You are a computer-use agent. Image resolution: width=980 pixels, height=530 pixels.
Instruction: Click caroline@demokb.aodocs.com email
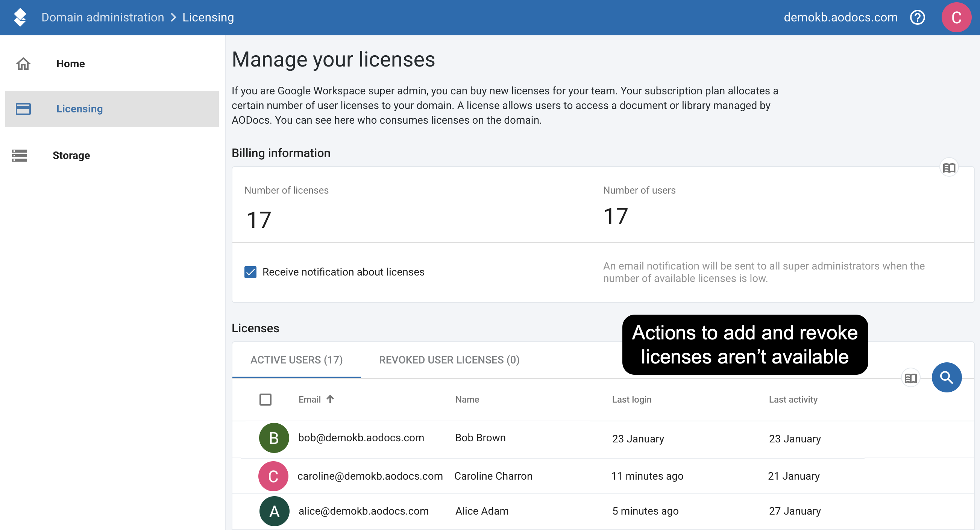pos(370,476)
